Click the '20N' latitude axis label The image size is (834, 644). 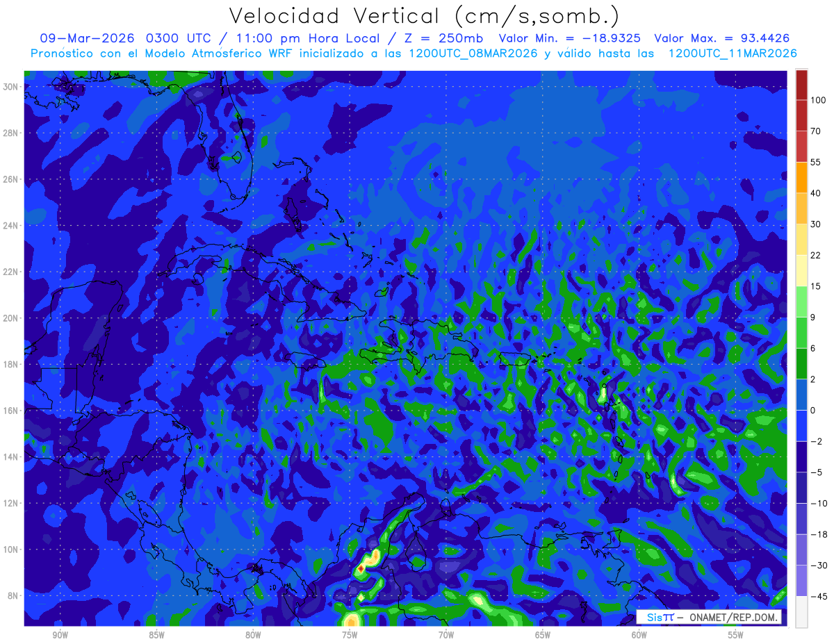point(10,318)
